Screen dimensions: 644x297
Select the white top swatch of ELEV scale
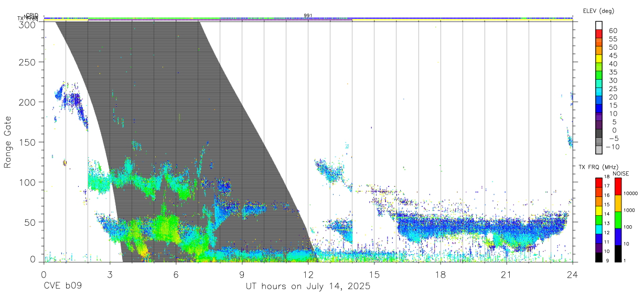click(x=599, y=26)
